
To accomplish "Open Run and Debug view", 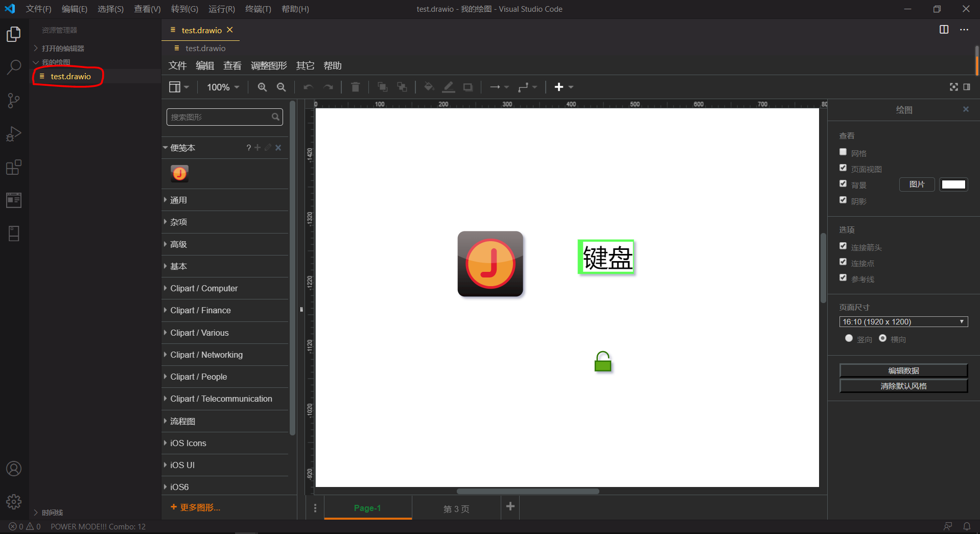I will click(x=14, y=134).
